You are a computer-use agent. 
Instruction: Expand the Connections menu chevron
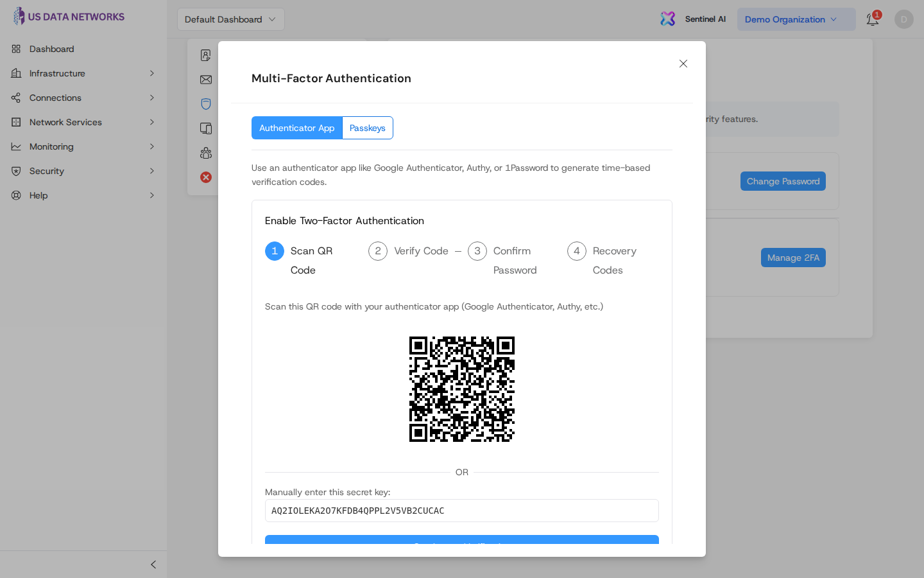[152, 98]
